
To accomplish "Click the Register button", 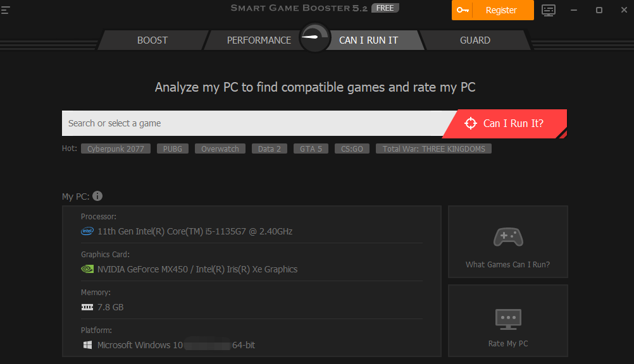I will [493, 10].
